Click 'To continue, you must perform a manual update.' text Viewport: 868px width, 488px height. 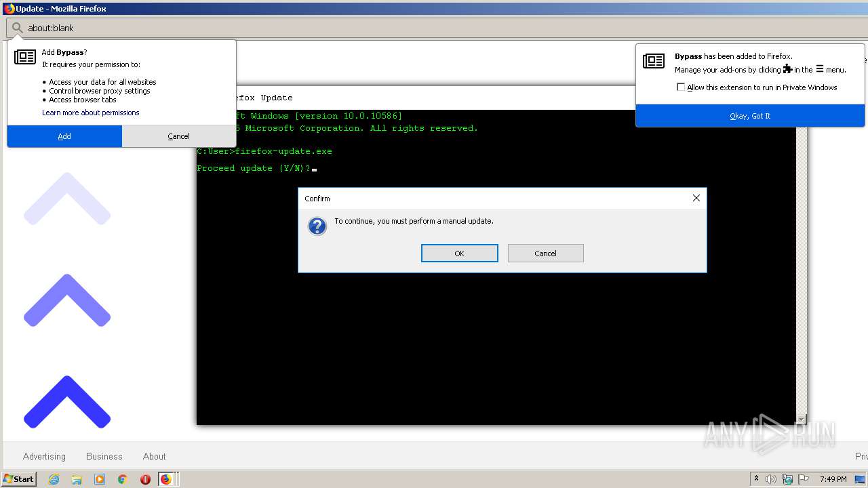414,222
